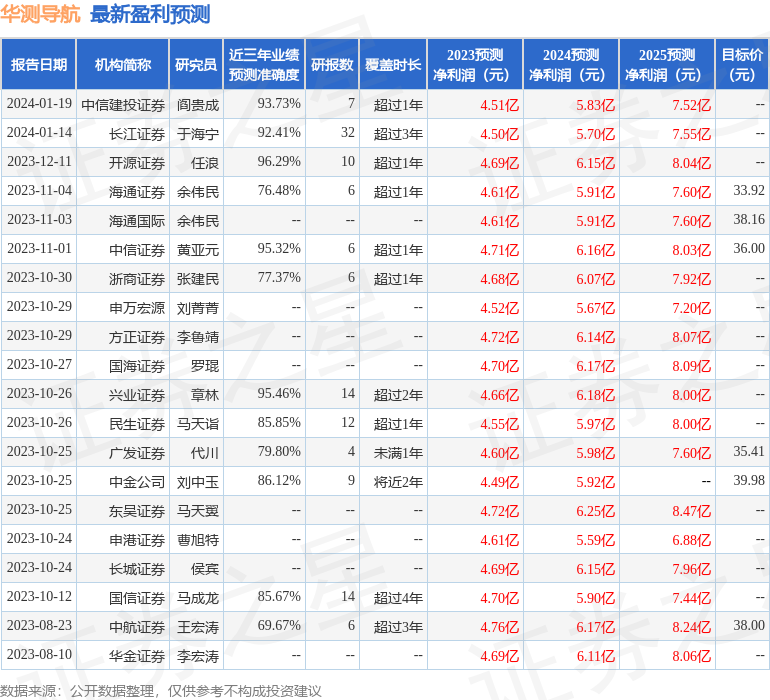Image resolution: width=770 pixels, height=700 pixels.
Task: Select the 2023预测净利润 header
Action: coord(475,64)
